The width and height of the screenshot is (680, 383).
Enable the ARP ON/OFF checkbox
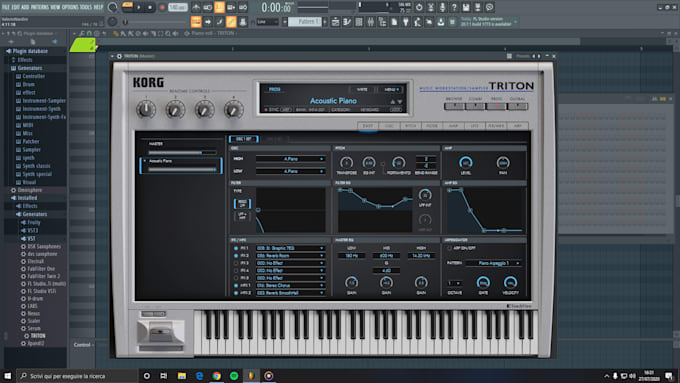click(449, 248)
